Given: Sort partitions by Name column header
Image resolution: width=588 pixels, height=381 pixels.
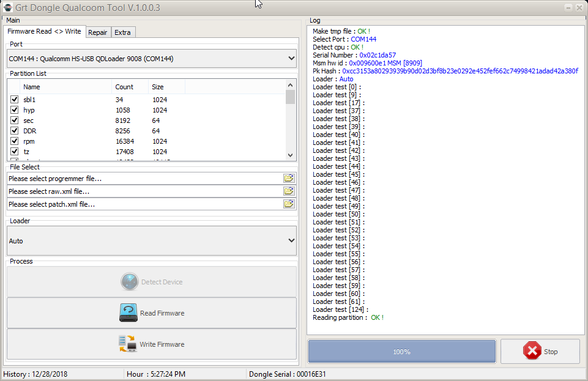Looking at the screenshot, I should 65,87.
